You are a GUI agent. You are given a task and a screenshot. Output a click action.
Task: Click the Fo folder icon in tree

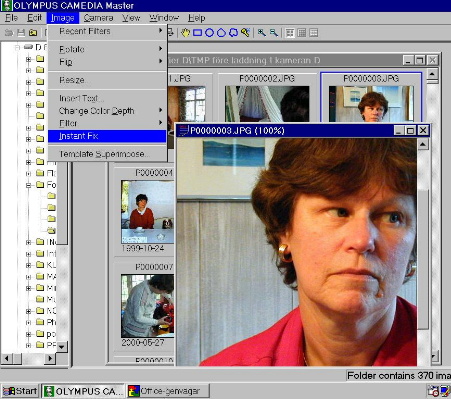coord(40,184)
